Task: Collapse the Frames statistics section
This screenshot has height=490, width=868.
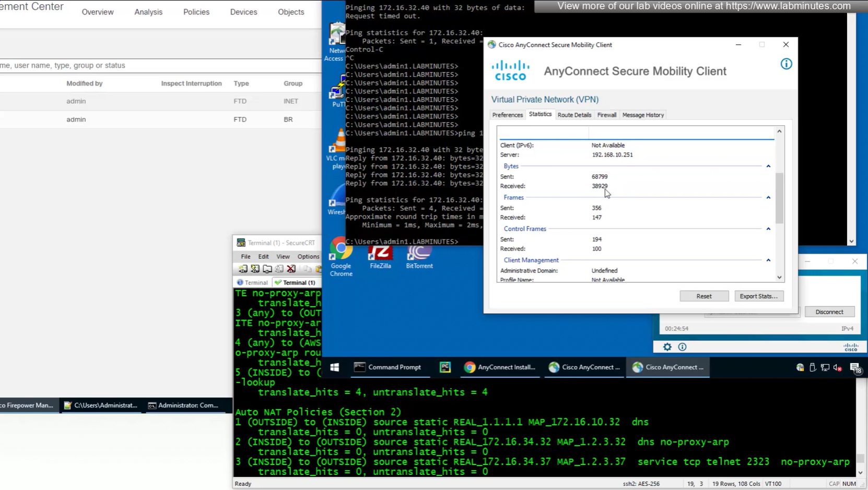Action: (768, 197)
